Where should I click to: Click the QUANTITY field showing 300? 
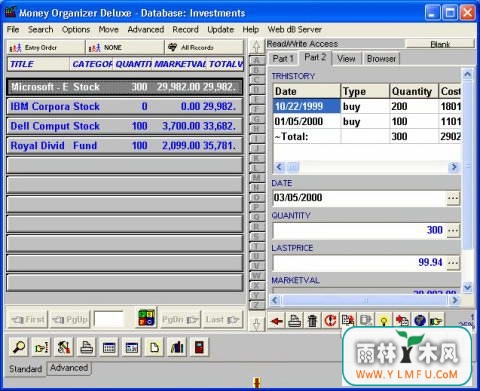tap(359, 230)
